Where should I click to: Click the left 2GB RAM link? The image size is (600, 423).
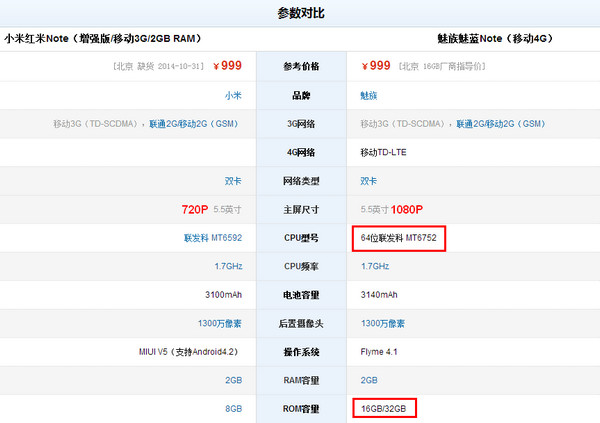pos(233,380)
